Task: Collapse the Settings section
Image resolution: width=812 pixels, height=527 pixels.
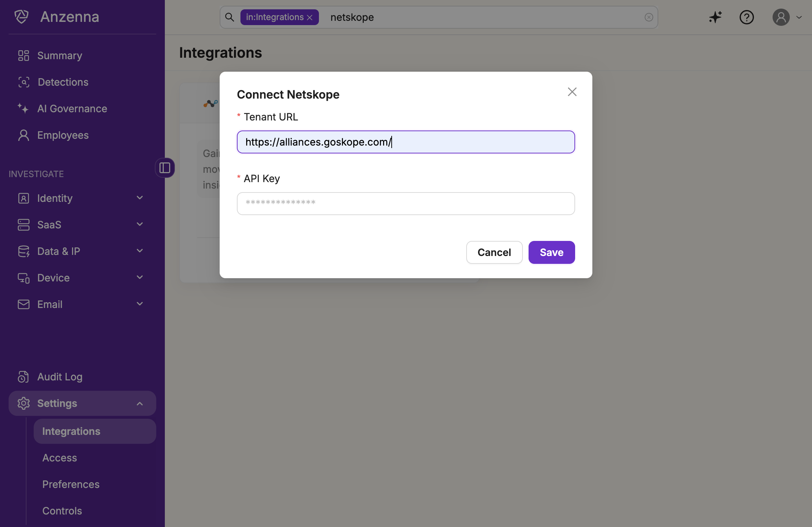Action: tap(140, 404)
